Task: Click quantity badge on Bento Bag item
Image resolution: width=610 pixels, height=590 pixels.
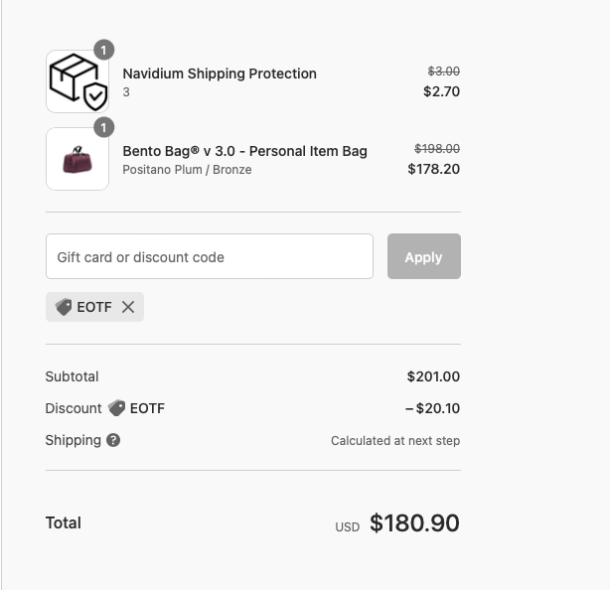Action: [x=106, y=127]
